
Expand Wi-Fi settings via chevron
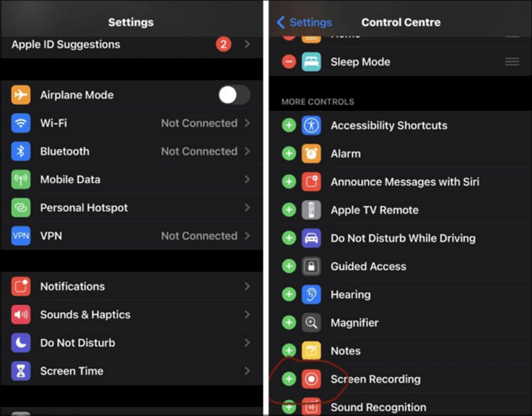coord(248,123)
